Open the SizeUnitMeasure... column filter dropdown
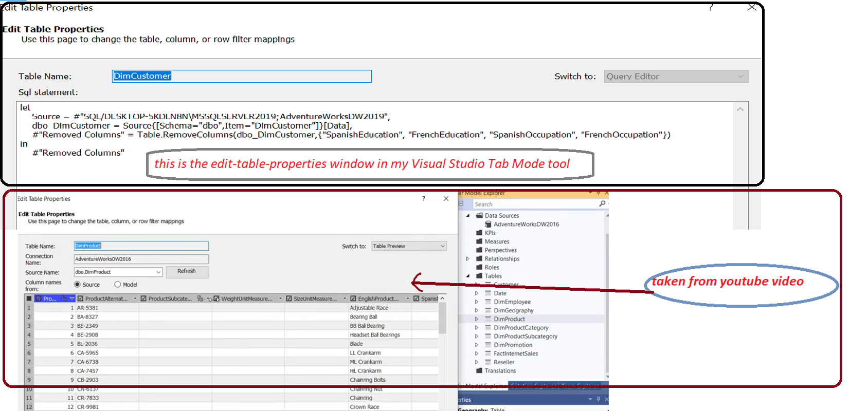 coord(345,298)
